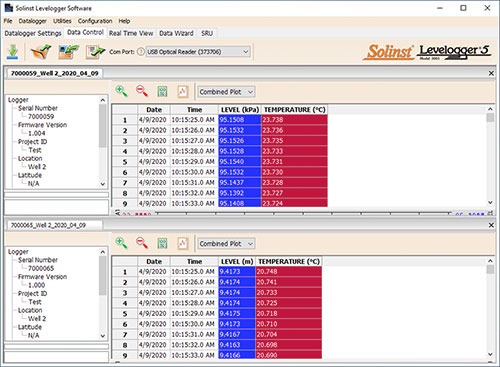Zoom in on the 7000059 data panel

(x=121, y=91)
